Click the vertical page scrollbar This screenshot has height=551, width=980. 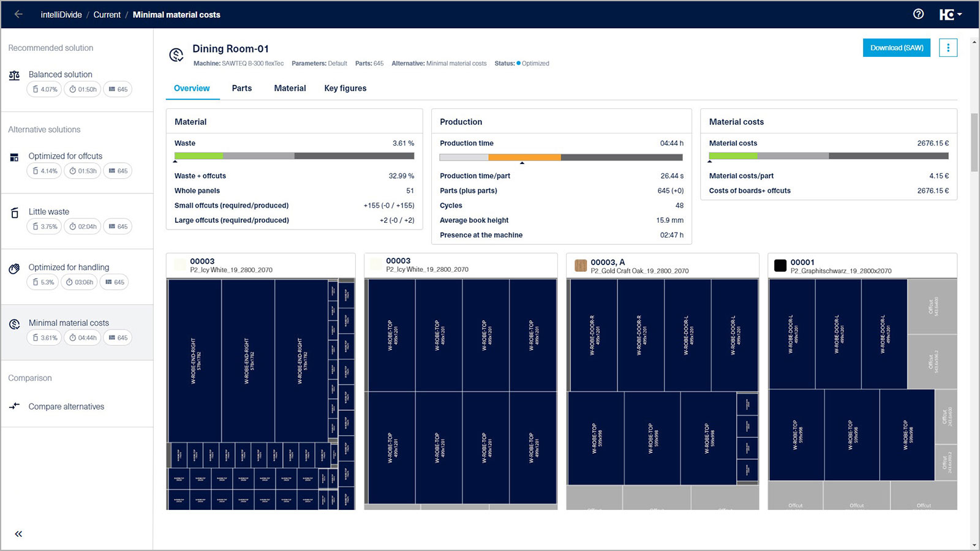[x=974, y=143]
